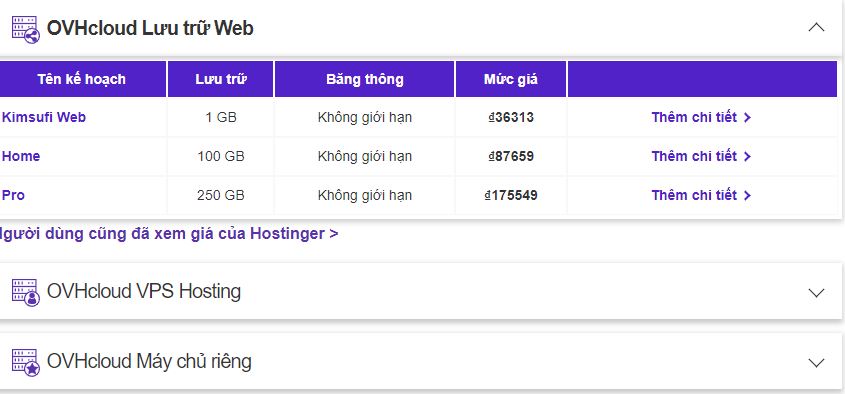Click the Băng thông column header

365,79
